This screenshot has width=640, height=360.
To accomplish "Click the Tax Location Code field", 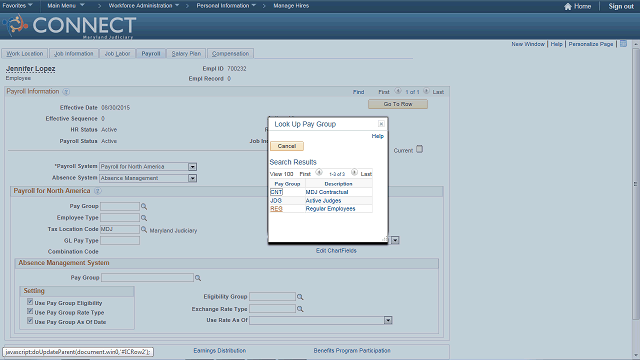I will tap(120, 229).
